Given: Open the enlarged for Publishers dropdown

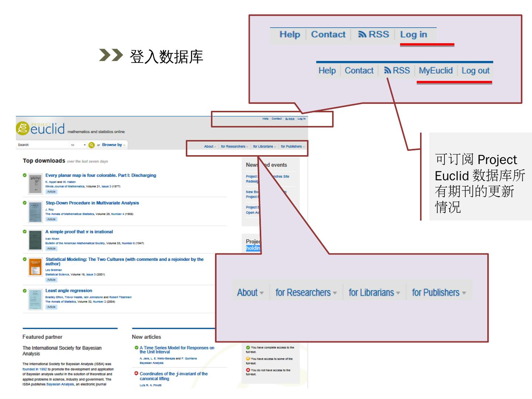Looking at the screenshot, I should 439,293.
